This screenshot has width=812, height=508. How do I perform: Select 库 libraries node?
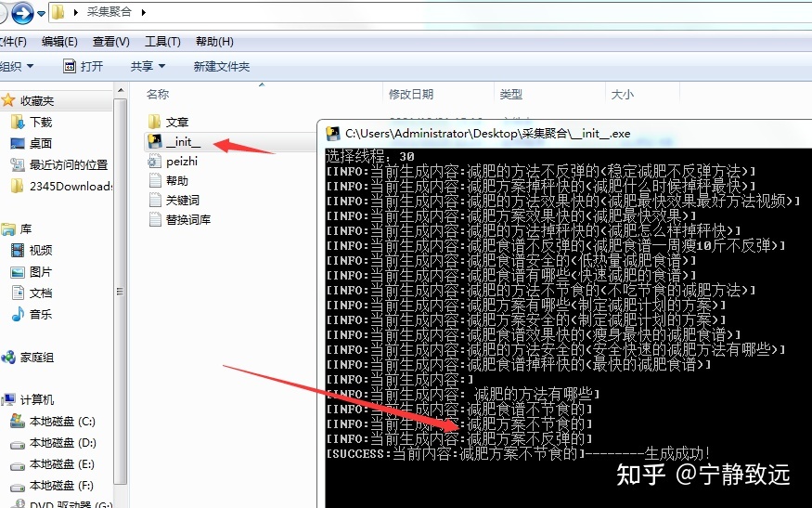[x=17, y=229]
